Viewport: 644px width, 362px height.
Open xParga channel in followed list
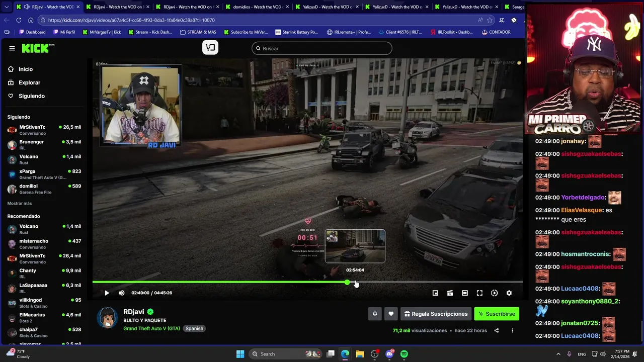tap(44, 174)
